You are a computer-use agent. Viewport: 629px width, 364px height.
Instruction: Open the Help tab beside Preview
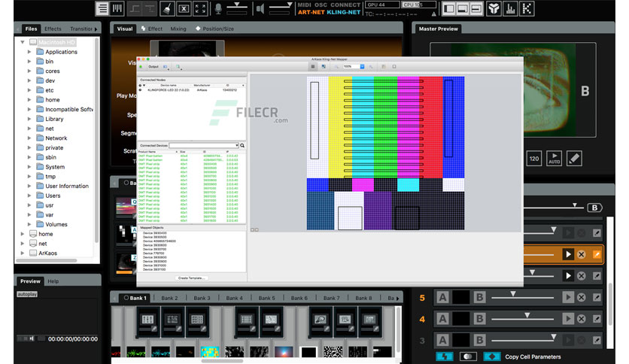53,281
